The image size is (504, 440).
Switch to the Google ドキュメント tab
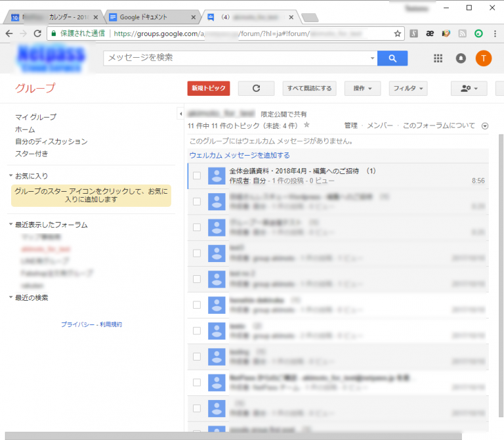151,16
